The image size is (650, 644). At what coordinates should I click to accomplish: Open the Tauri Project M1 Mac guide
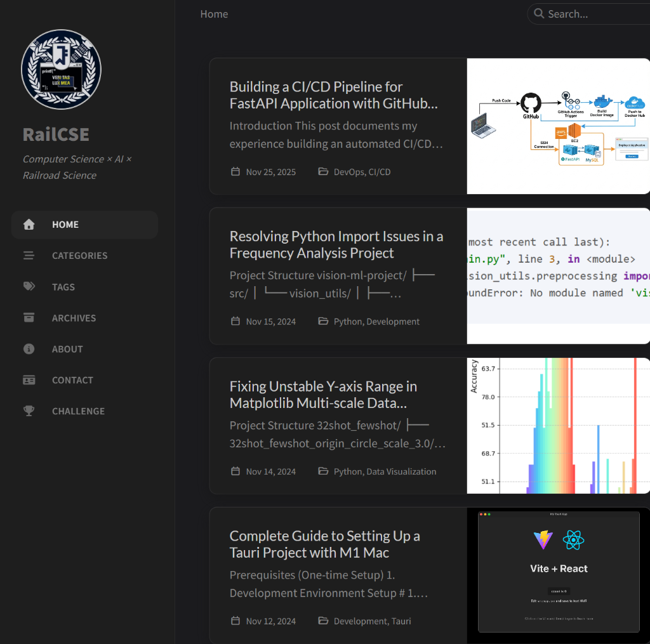coord(324,544)
